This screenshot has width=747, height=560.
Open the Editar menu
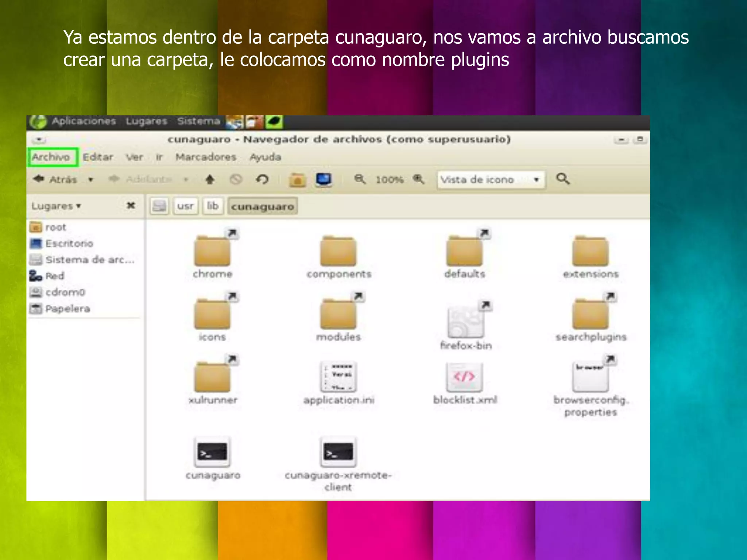tap(98, 157)
